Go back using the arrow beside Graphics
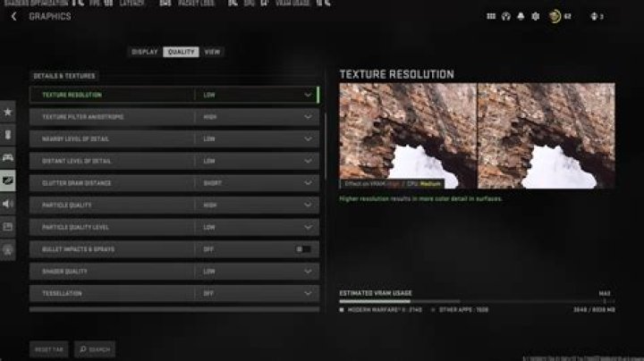This screenshot has height=361, width=644. tap(13, 16)
